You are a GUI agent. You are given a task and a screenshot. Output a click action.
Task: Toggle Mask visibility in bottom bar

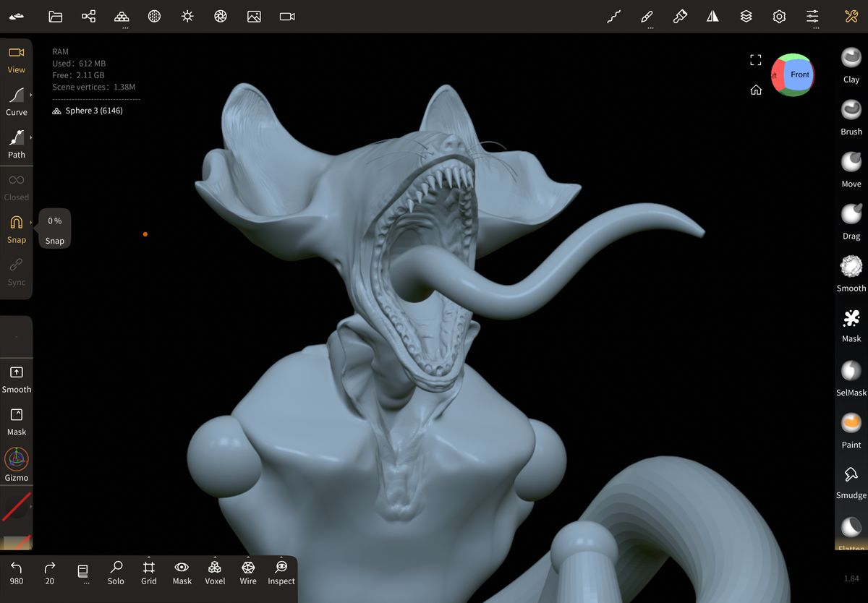(182, 573)
